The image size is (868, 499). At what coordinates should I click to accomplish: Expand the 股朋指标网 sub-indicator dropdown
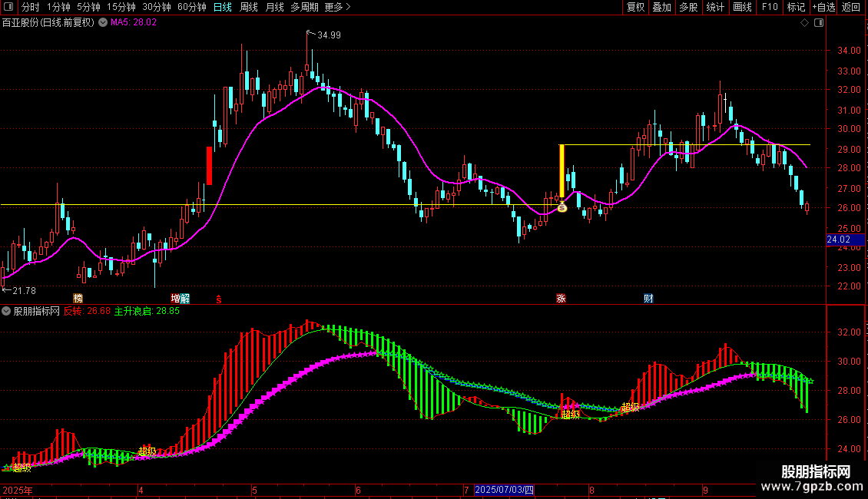pos(7,312)
